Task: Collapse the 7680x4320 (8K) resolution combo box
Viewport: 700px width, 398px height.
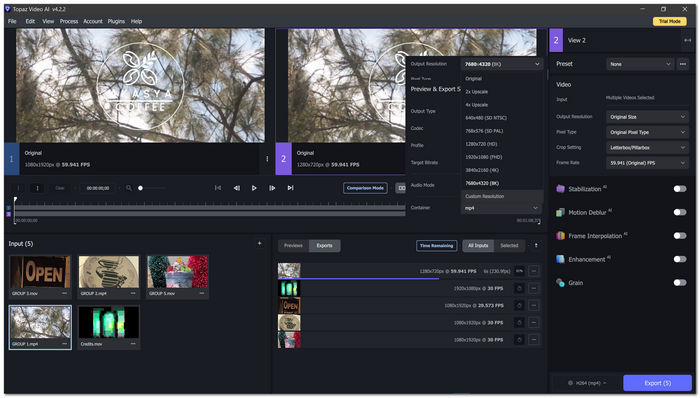Action: [502, 64]
